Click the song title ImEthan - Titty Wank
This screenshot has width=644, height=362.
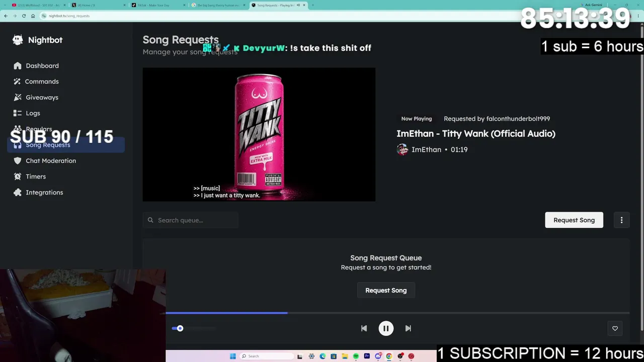click(x=476, y=134)
